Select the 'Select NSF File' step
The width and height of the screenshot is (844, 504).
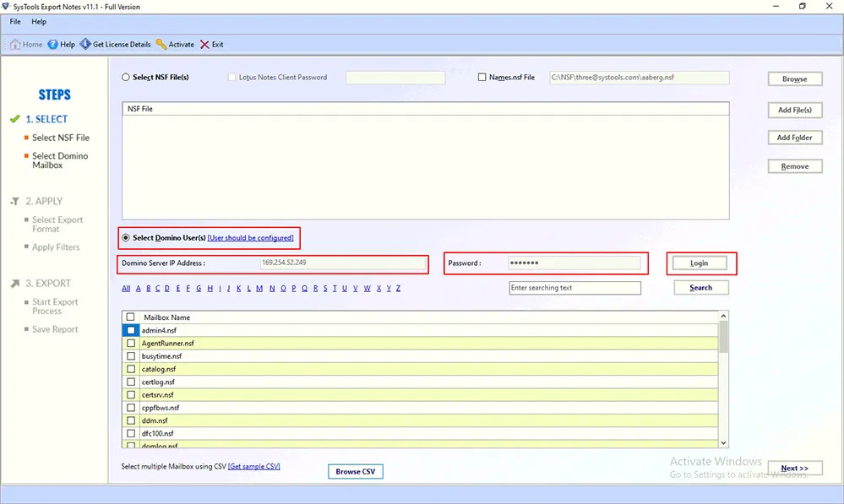point(61,138)
